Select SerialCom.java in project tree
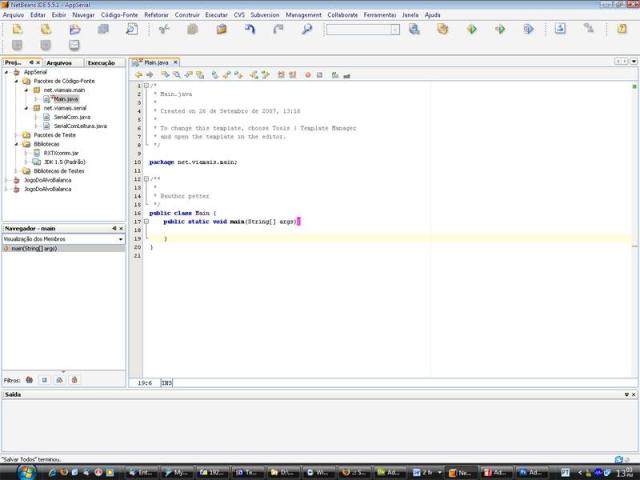Viewport: 640px width, 480px height. 73,117
